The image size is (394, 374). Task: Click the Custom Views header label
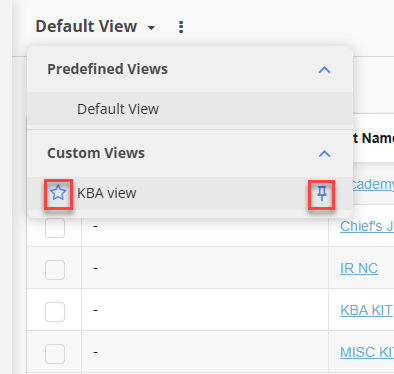(x=96, y=153)
